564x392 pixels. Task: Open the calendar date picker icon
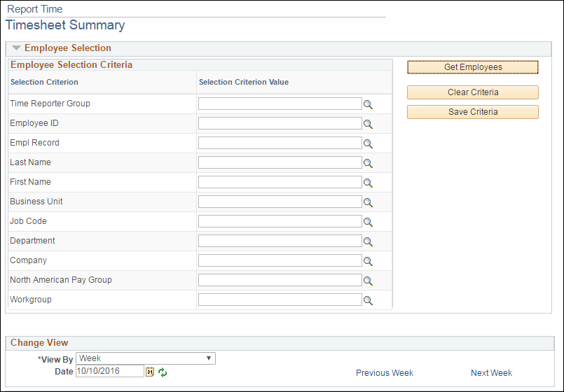point(150,372)
